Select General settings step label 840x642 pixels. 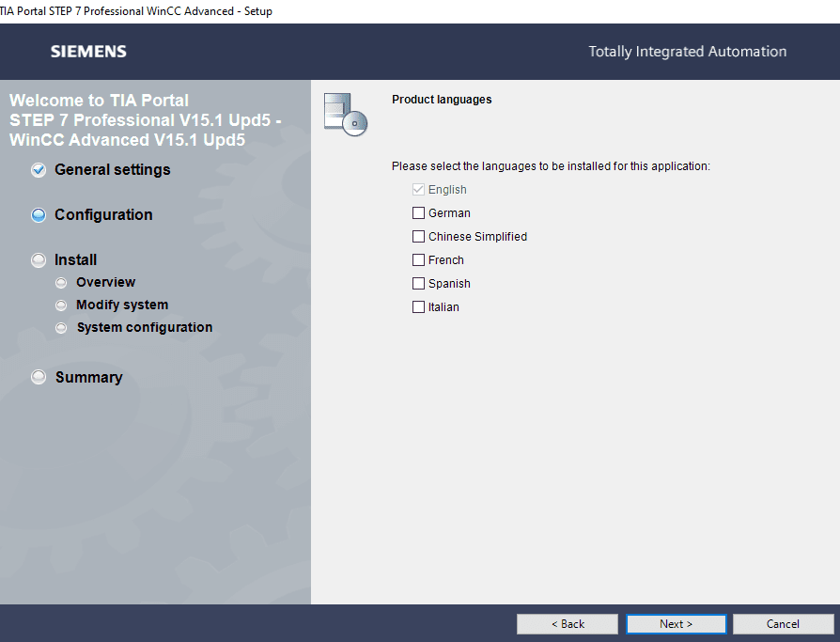coord(113,170)
